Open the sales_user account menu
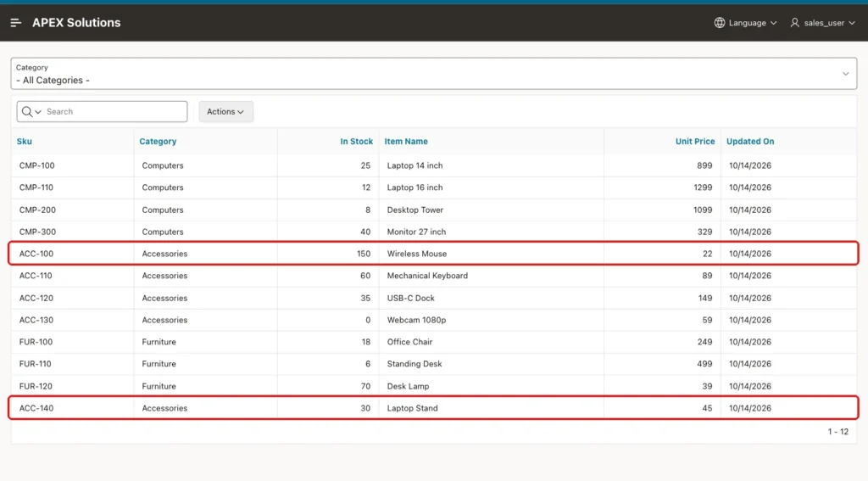868x481 pixels. pyautogui.click(x=822, y=23)
